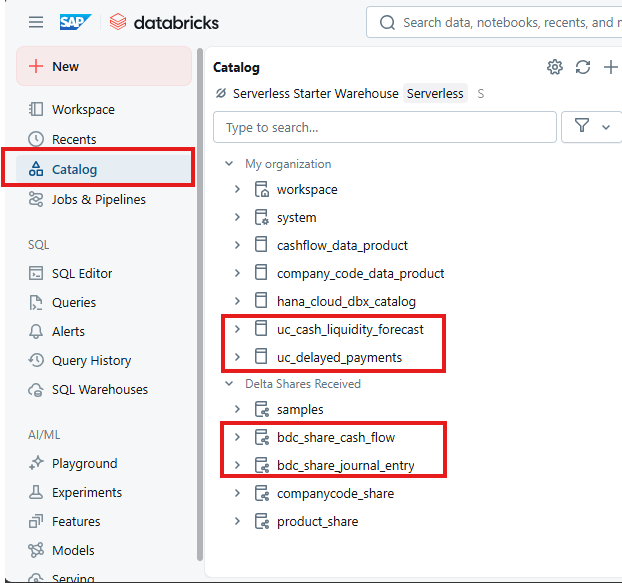Click the Playground sparkle icon

click(x=36, y=463)
